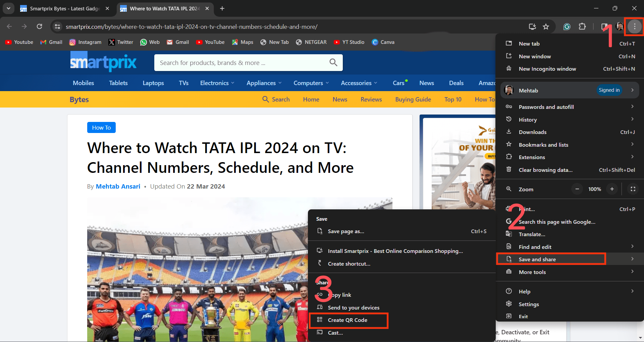Select New Incognito window

coord(570,69)
